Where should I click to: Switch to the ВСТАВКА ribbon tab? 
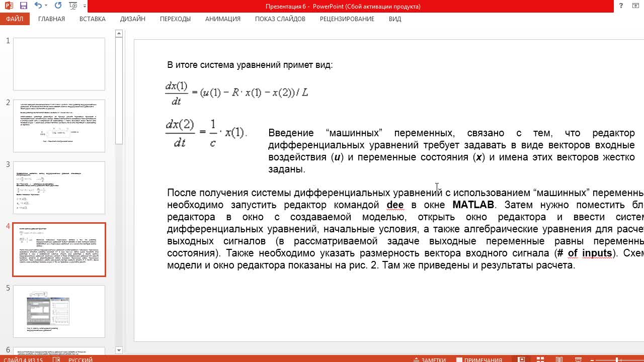pyautogui.click(x=93, y=19)
